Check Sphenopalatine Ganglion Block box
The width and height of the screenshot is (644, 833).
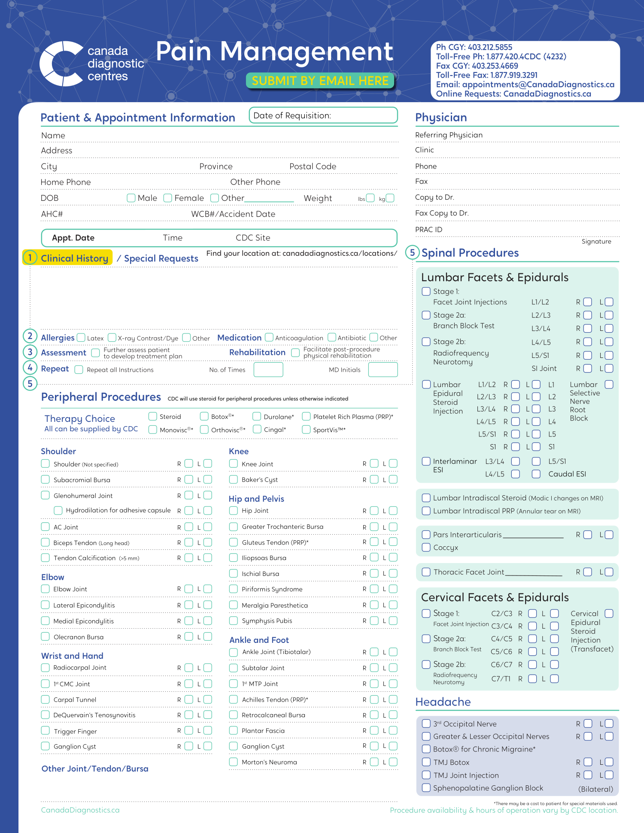[426, 788]
